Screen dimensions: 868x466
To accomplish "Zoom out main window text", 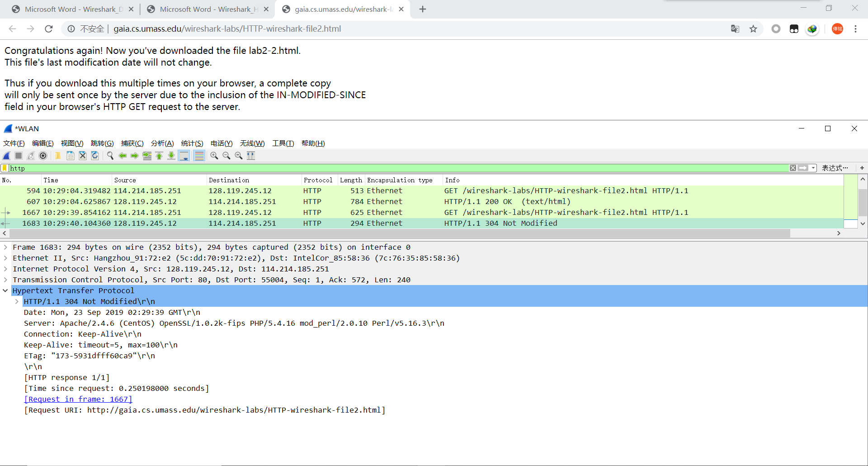I will pos(226,156).
